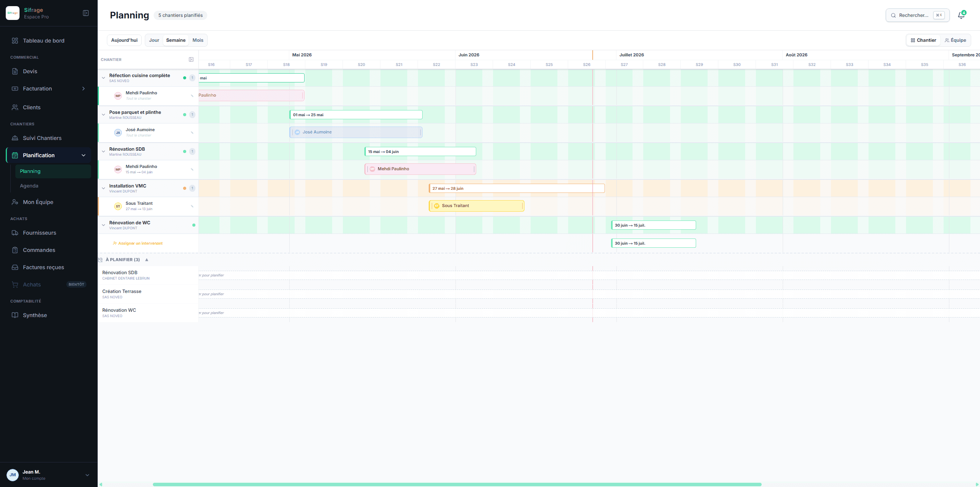Image resolution: width=980 pixels, height=487 pixels.
Task: Collapse Pose parquet et plinthe row
Action: 103,115
